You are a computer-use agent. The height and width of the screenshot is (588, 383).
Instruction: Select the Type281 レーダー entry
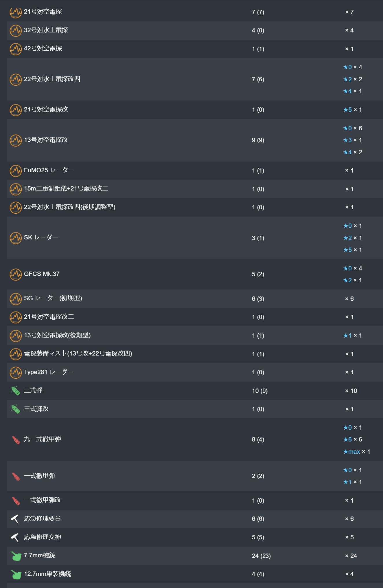click(x=49, y=372)
